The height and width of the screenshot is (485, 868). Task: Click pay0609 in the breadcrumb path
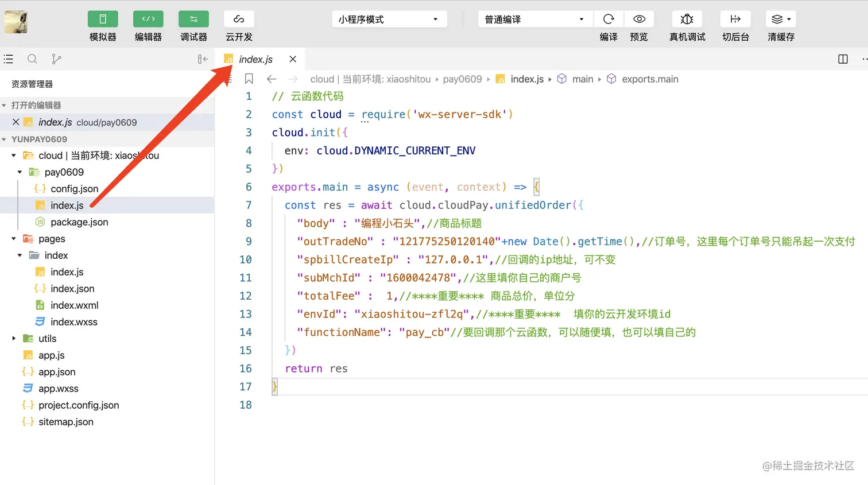coord(462,79)
